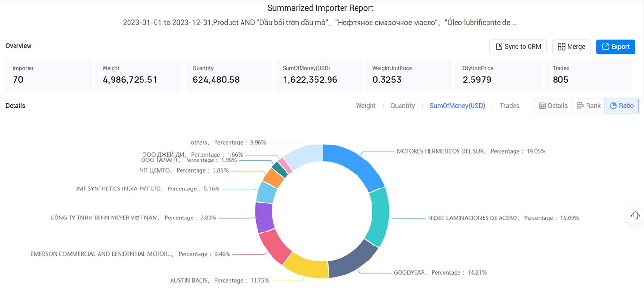Click the Merge button

(x=572, y=47)
